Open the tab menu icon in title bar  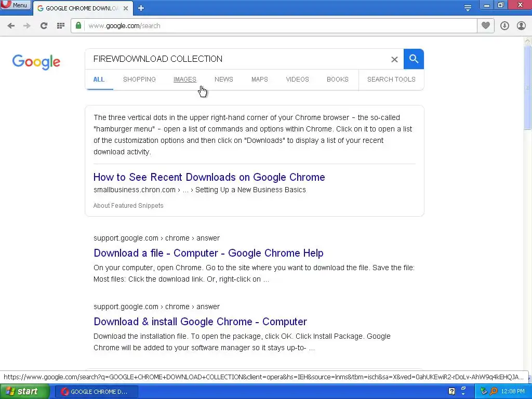[x=468, y=8]
